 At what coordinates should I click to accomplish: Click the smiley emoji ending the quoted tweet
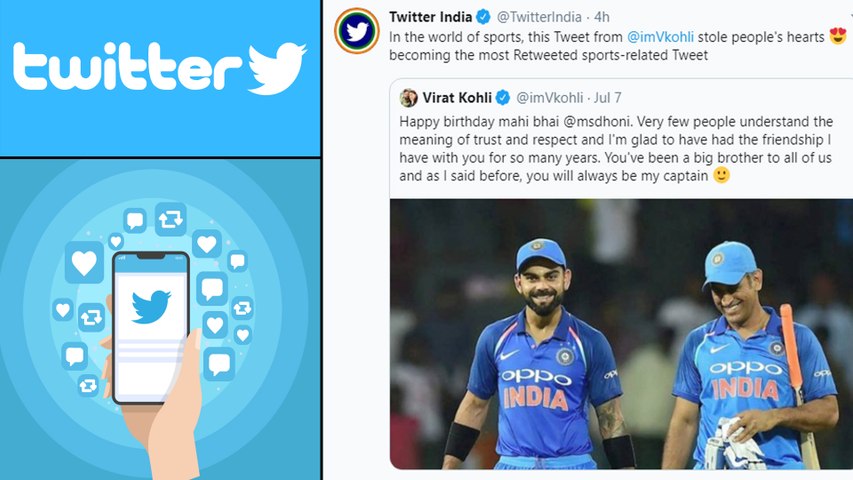coord(720,175)
